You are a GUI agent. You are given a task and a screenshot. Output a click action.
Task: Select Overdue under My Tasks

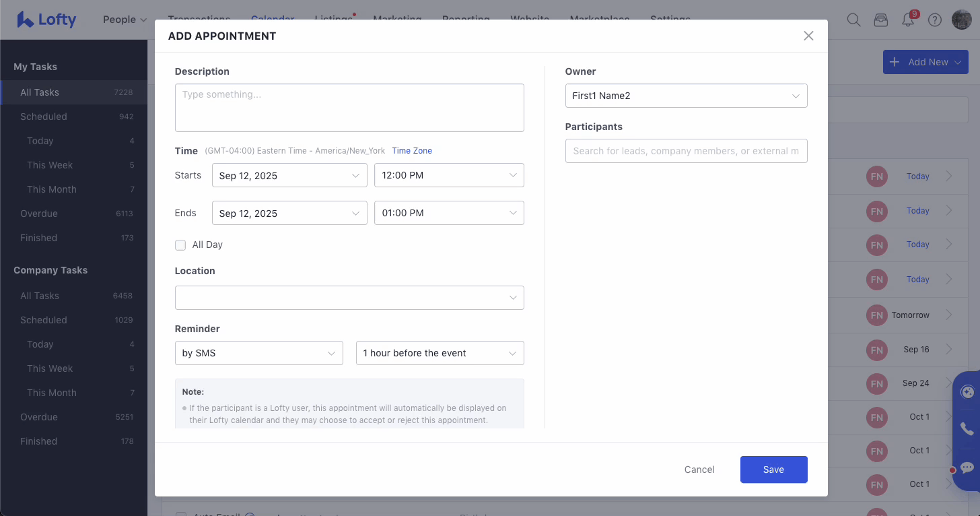coord(39,214)
